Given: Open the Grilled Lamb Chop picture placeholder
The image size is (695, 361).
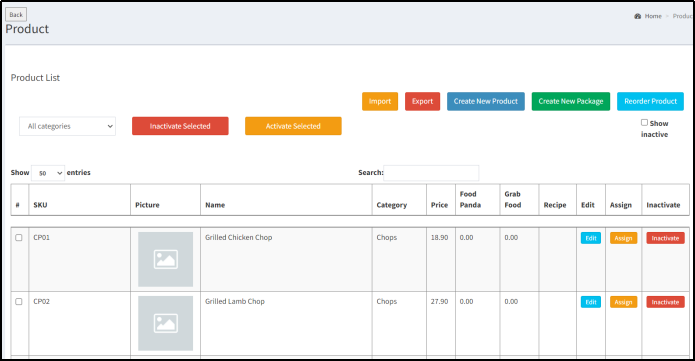Looking at the screenshot, I should [x=165, y=323].
